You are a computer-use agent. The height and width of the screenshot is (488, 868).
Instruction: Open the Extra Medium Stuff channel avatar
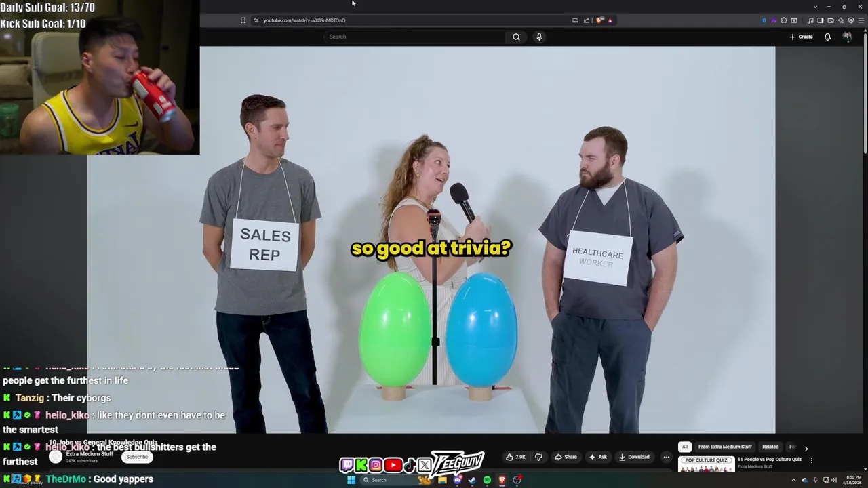[56, 457]
